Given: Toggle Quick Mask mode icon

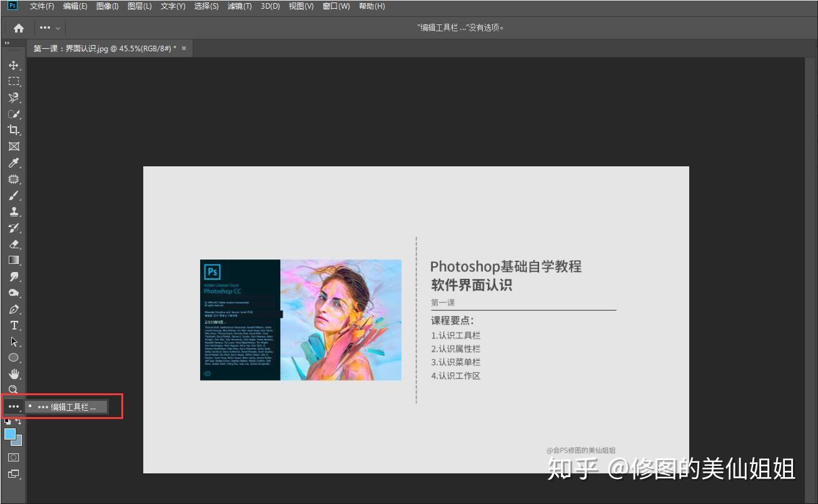Looking at the screenshot, I should [13, 457].
